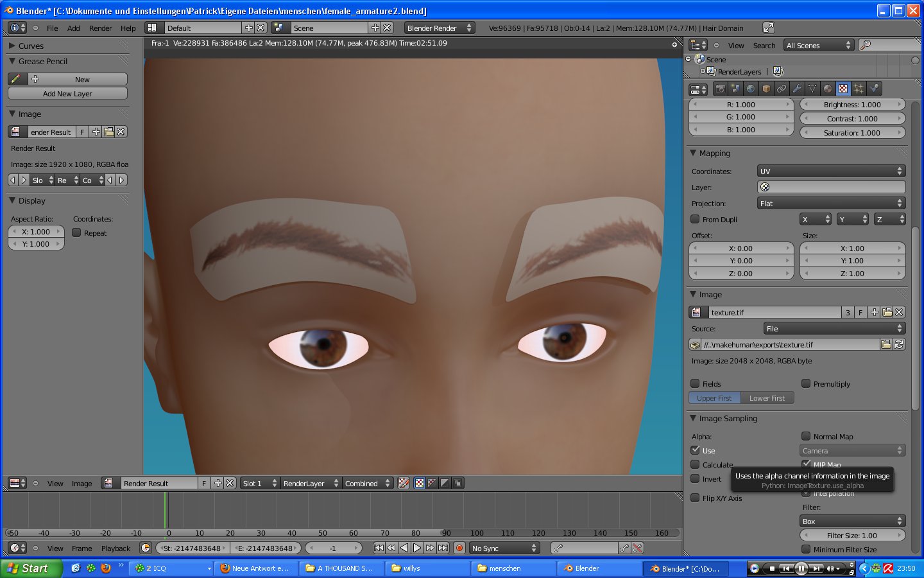The image size is (924, 578).
Task: Open the Modifiers wrench icon
Action: click(x=797, y=89)
